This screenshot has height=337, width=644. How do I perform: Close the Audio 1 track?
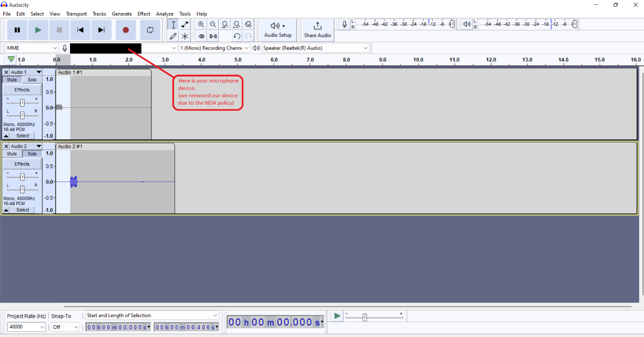click(6, 72)
